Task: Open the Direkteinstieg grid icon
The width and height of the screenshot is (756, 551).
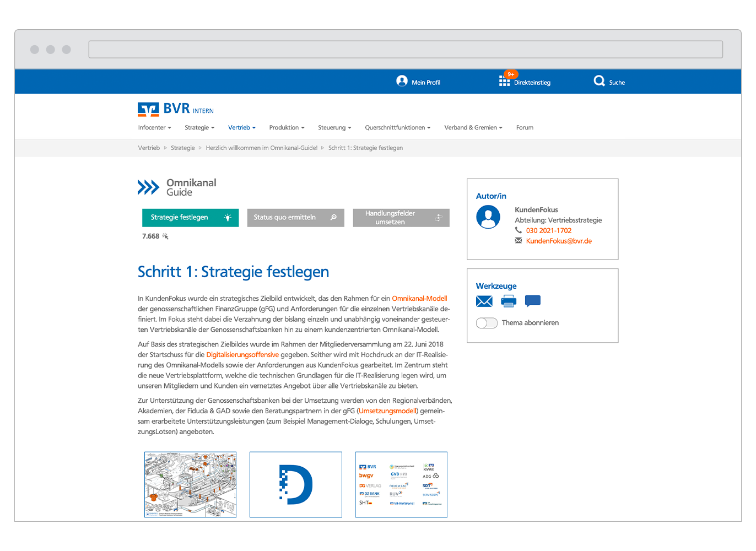Action: click(x=504, y=82)
